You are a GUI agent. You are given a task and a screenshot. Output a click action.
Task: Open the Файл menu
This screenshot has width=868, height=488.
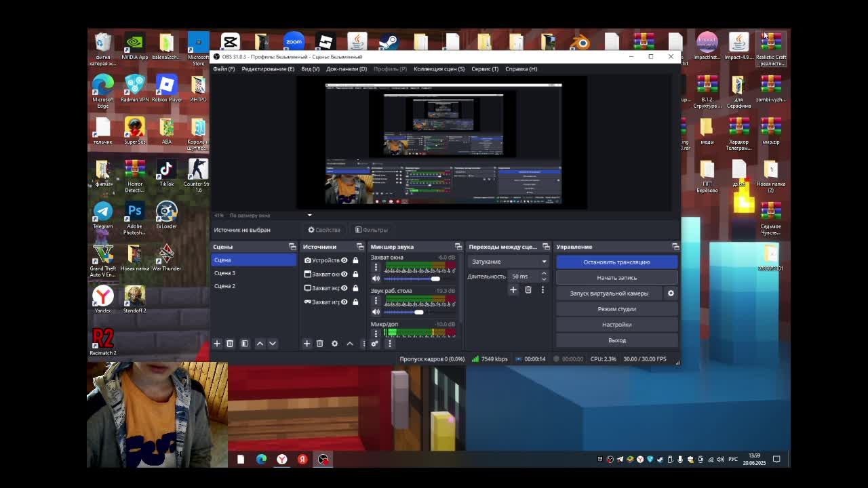[224, 68]
